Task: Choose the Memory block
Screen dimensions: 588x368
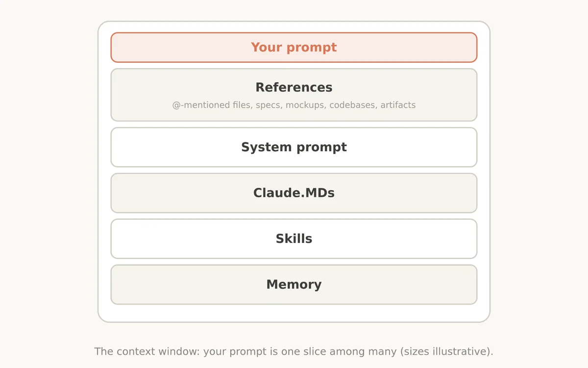Action: (x=294, y=285)
